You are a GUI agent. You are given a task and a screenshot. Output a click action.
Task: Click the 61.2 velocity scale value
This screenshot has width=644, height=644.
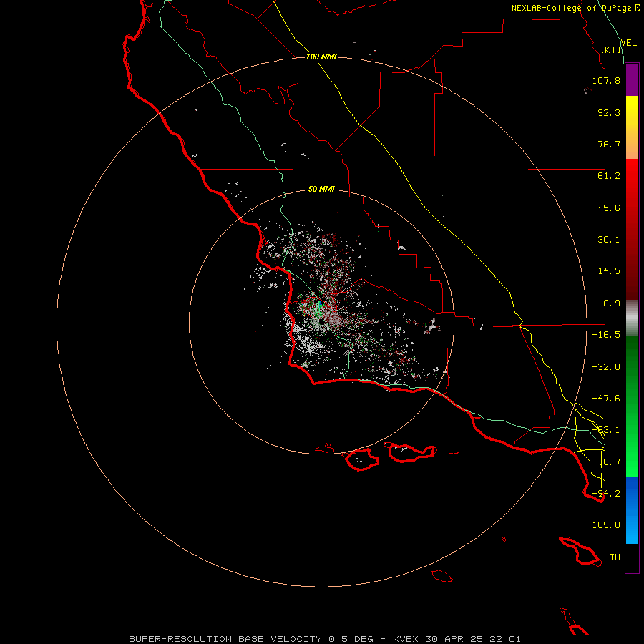[609, 176]
